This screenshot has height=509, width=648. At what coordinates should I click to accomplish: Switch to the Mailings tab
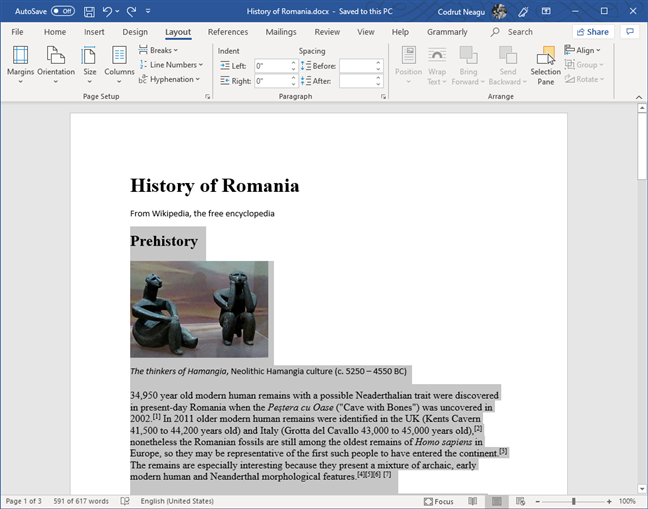click(x=281, y=32)
